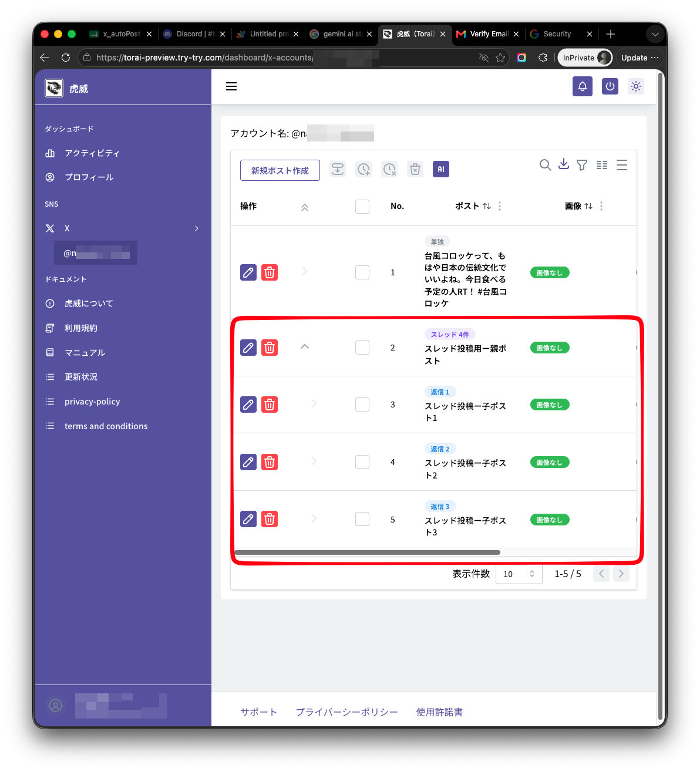700x772 pixels.
Task: Delete post number 1
Action: coord(270,272)
